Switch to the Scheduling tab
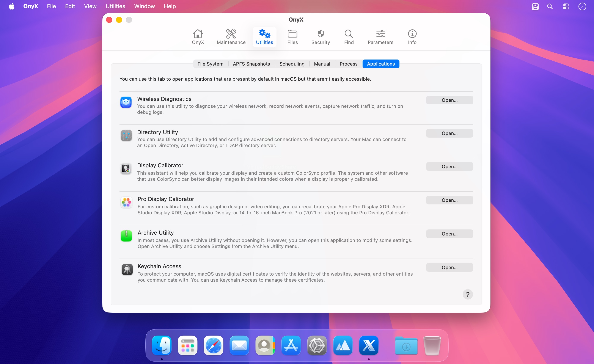 292,64
